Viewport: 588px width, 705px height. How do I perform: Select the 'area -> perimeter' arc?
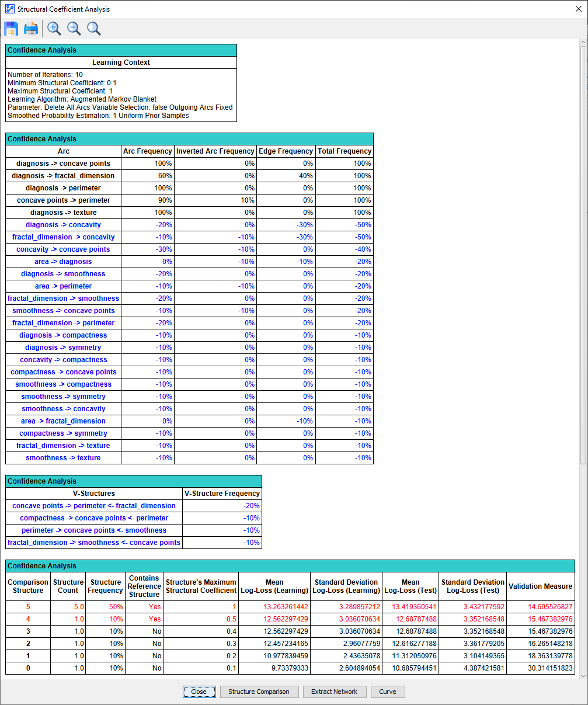(63, 286)
